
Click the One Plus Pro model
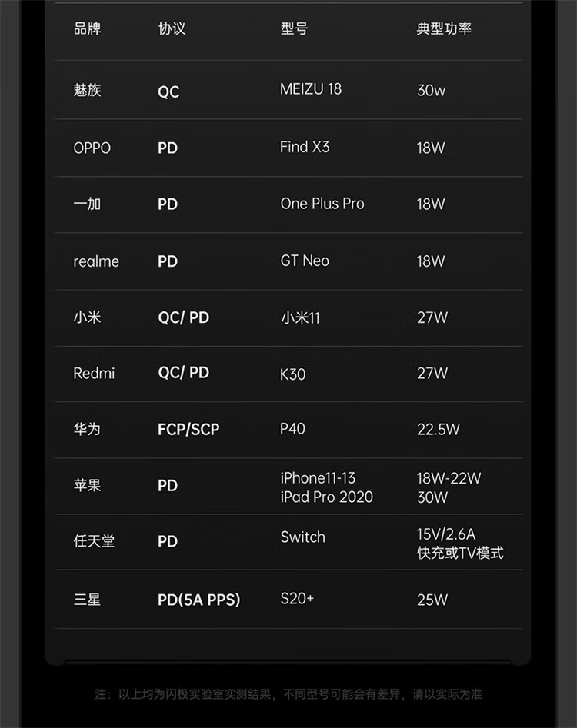point(322,204)
